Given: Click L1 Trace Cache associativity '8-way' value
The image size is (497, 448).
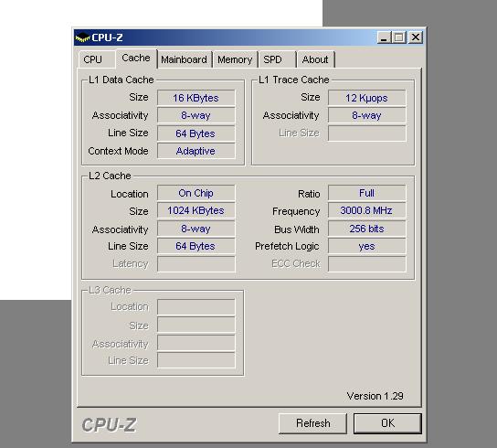Looking at the screenshot, I should 366,115.
